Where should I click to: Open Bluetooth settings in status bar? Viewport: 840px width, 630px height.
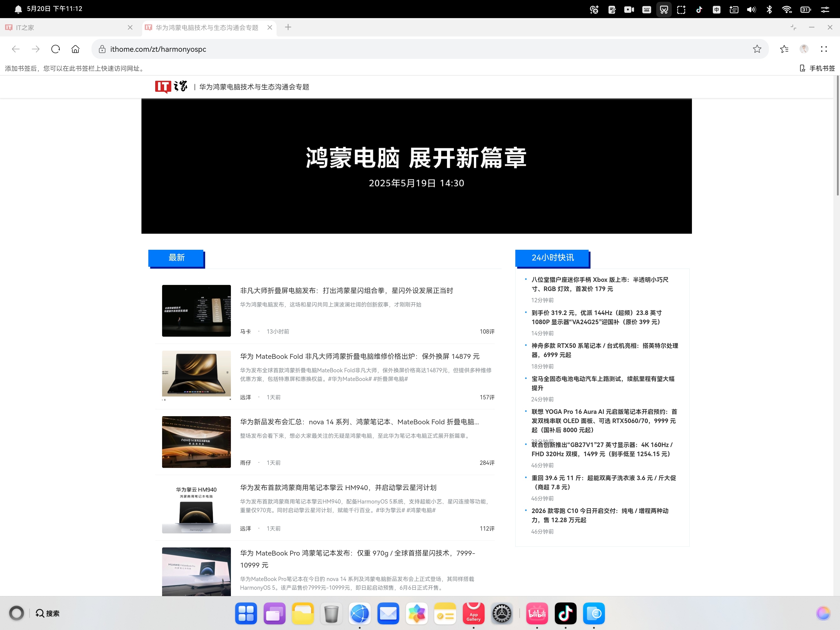(x=769, y=9)
